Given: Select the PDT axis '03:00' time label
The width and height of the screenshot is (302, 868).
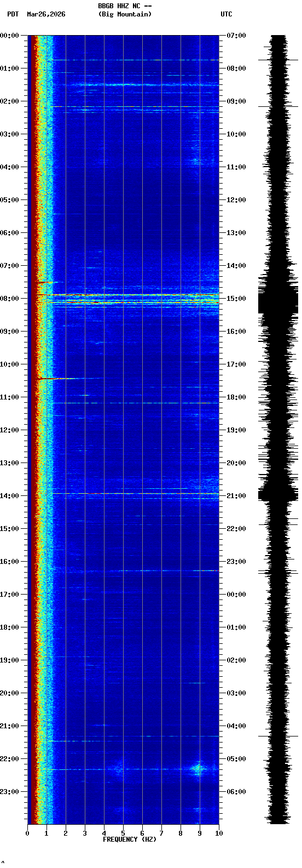Looking at the screenshot, I should pyautogui.click(x=9, y=134).
